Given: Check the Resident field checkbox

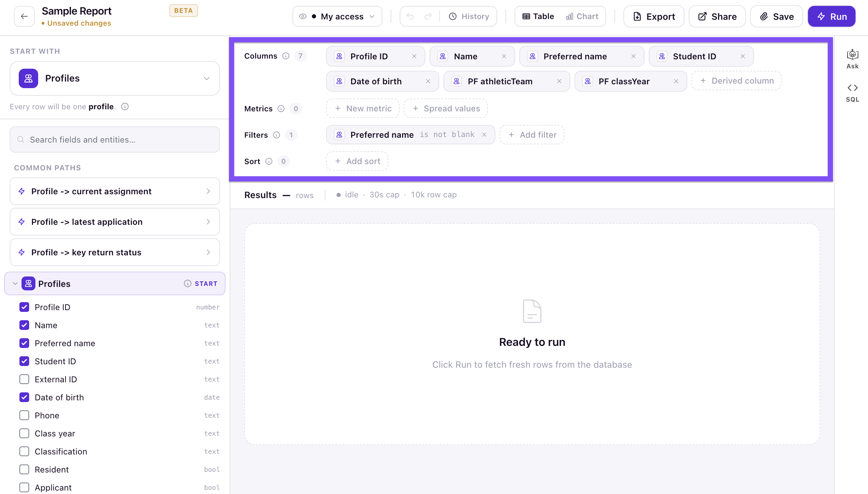Looking at the screenshot, I should pos(24,469).
